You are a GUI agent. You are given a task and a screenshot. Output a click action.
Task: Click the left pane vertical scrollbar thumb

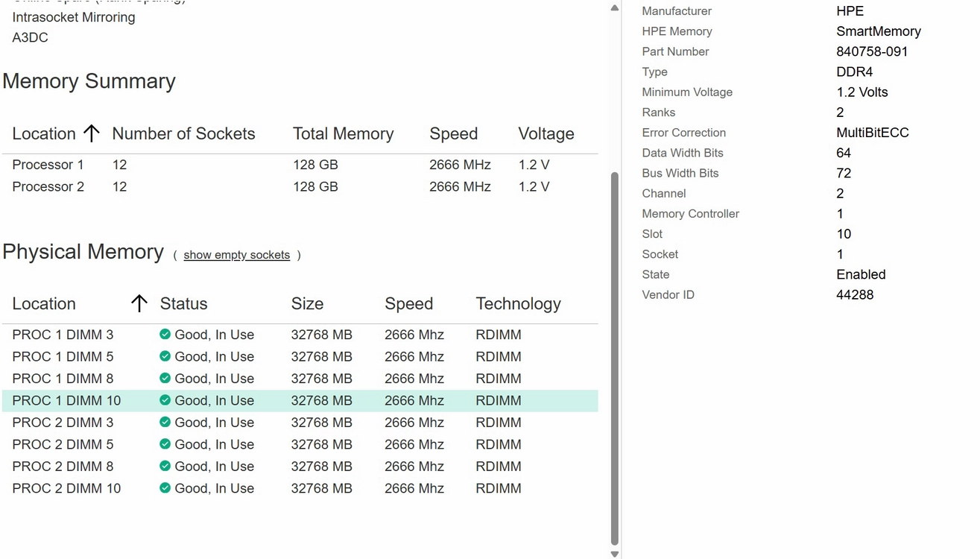[614, 358]
